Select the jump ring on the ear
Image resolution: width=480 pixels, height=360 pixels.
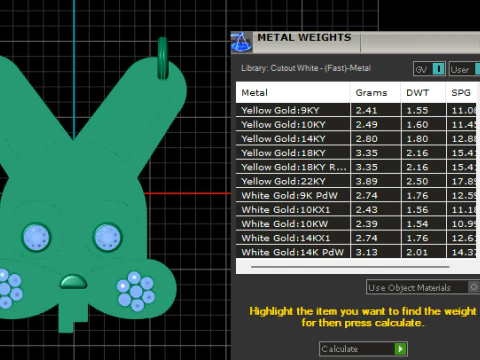click(x=163, y=58)
